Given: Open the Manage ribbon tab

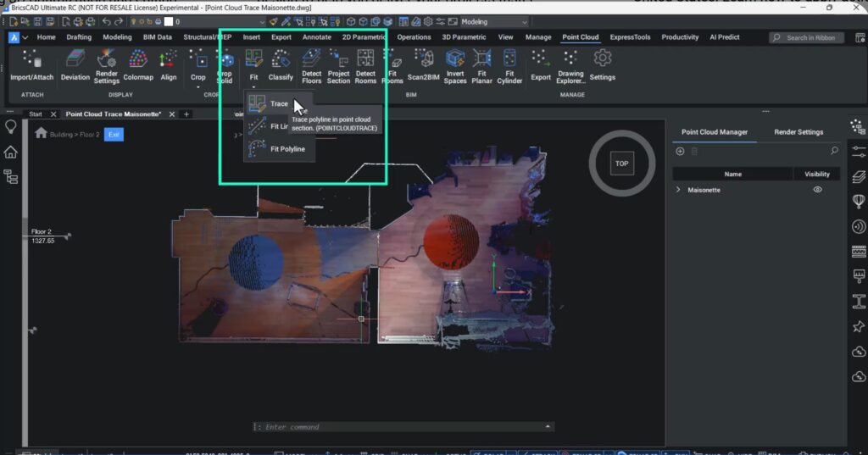Looking at the screenshot, I should click(538, 37).
